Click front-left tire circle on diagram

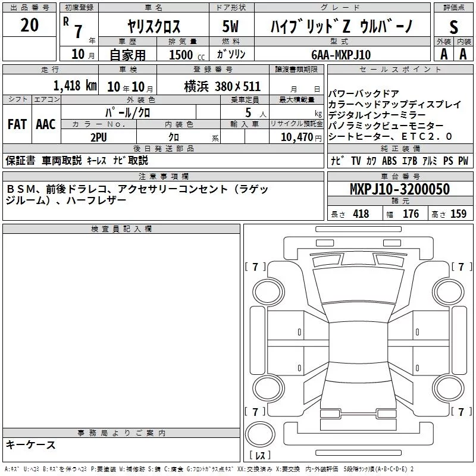click(x=269, y=292)
